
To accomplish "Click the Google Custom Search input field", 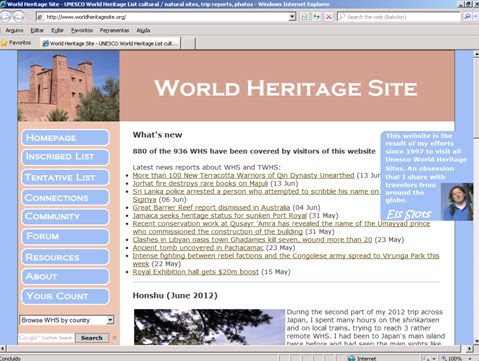I will click(x=46, y=338).
